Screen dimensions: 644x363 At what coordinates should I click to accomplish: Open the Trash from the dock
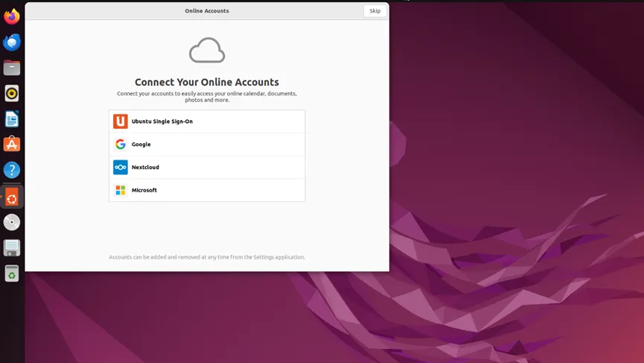pos(12,274)
